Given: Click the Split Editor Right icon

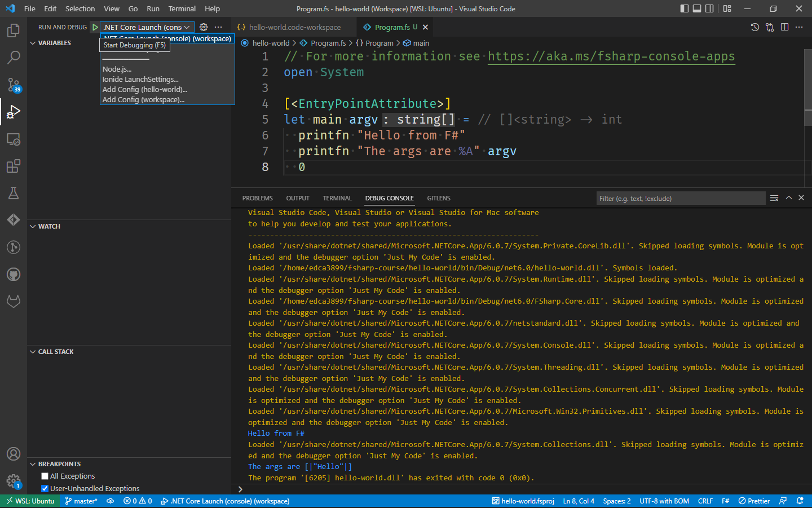Looking at the screenshot, I should (784, 27).
